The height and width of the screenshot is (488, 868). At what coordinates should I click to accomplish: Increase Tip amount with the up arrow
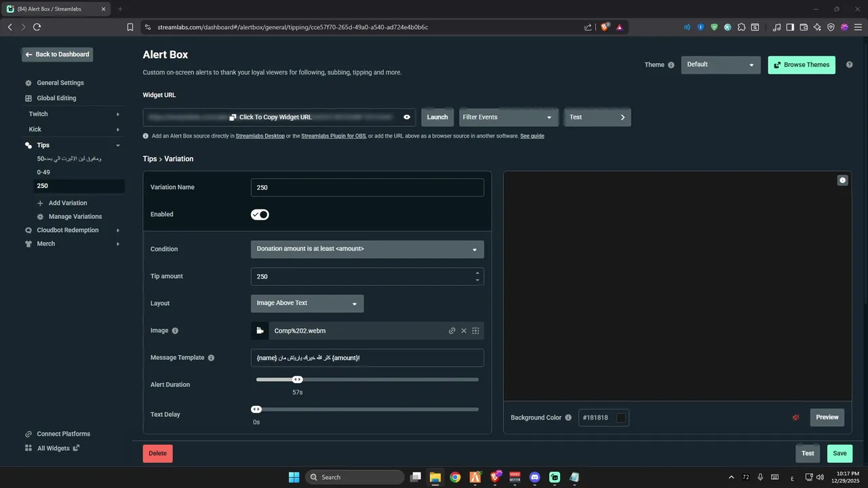click(477, 273)
